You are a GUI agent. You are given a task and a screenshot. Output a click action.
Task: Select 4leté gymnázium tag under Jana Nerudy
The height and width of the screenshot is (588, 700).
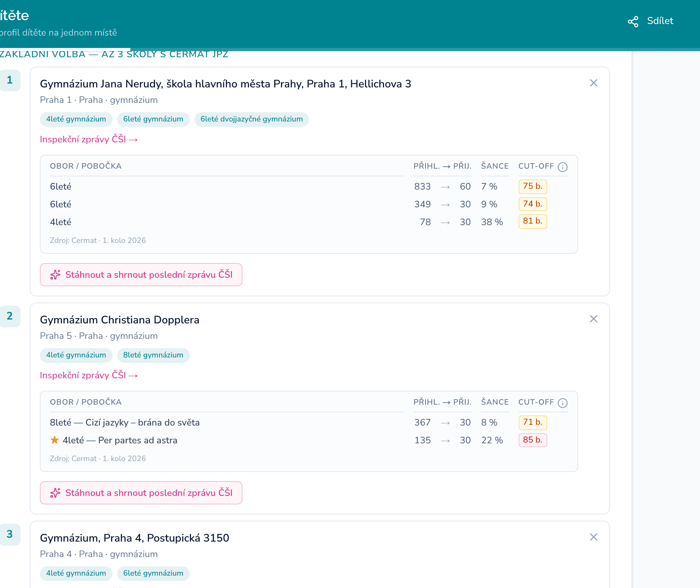point(76,119)
